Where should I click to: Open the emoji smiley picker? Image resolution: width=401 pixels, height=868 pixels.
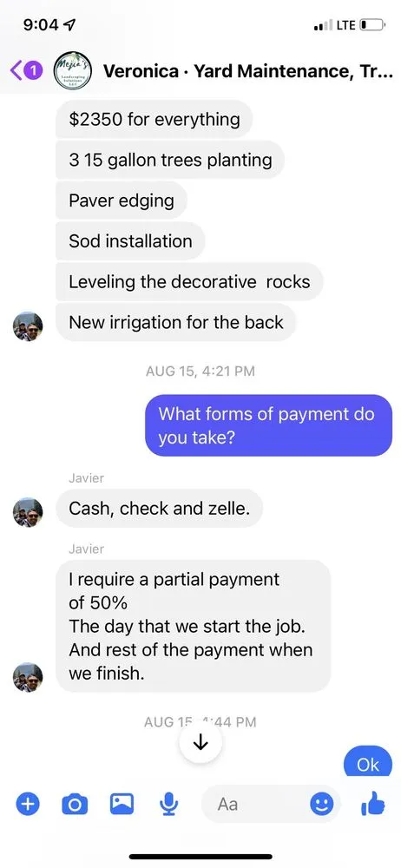click(x=322, y=804)
